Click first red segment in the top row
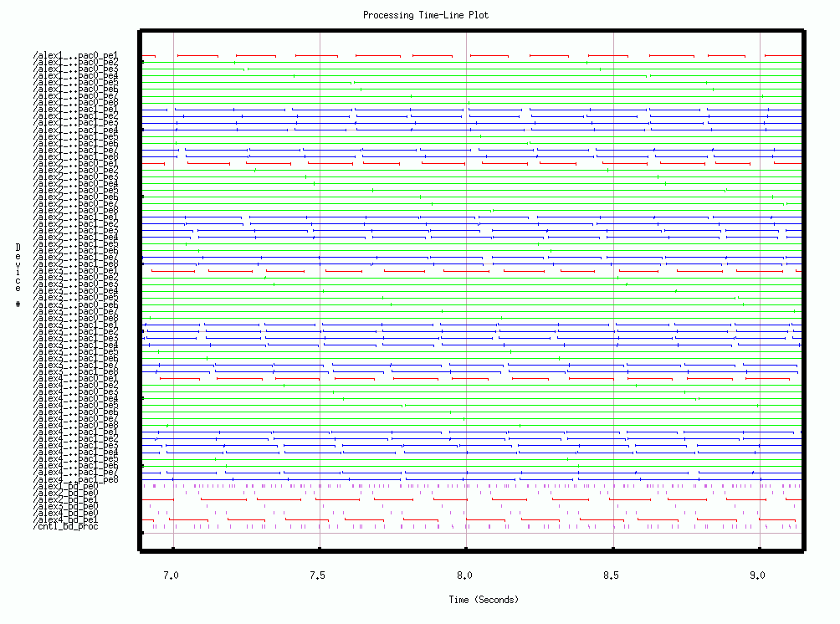840x624 pixels. [x=149, y=55]
